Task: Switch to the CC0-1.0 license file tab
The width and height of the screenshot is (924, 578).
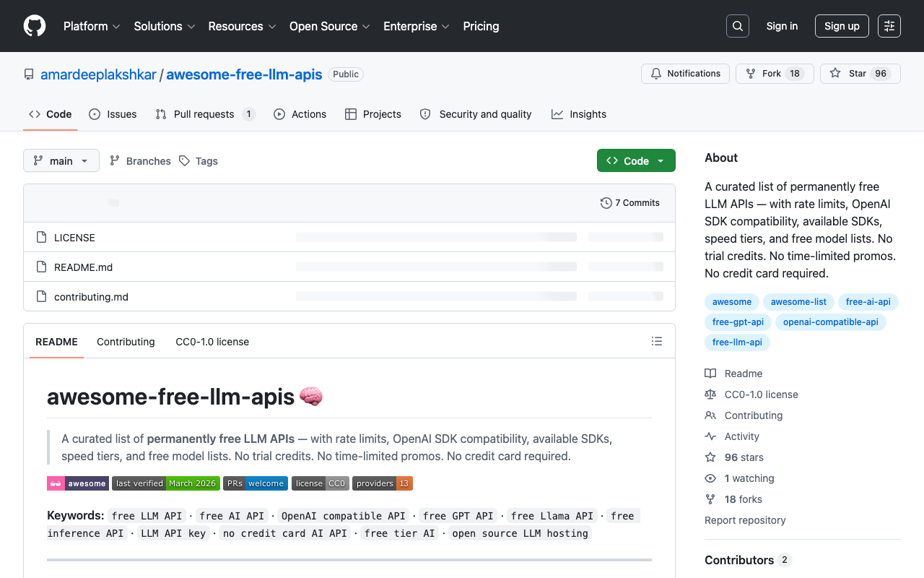Action: pos(212,342)
